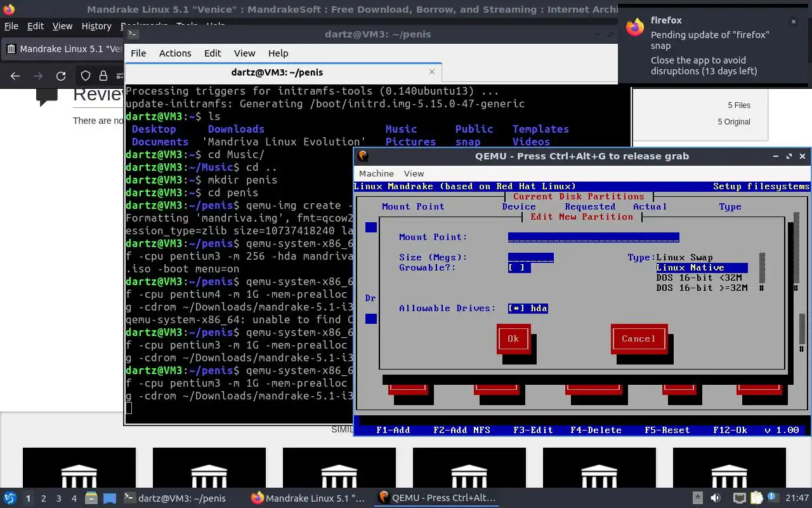
Task: Click the QEMU window title icon
Action: click(x=362, y=156)
